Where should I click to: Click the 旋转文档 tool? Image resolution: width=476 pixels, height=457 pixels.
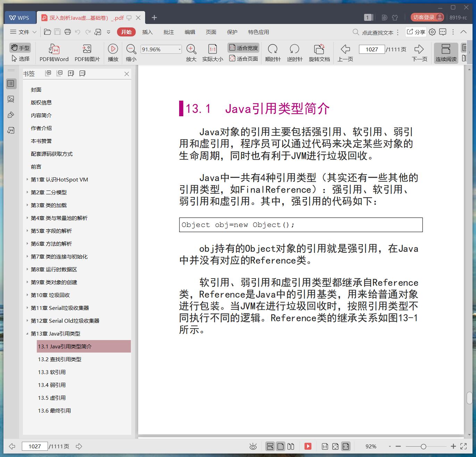coord(319,53)
